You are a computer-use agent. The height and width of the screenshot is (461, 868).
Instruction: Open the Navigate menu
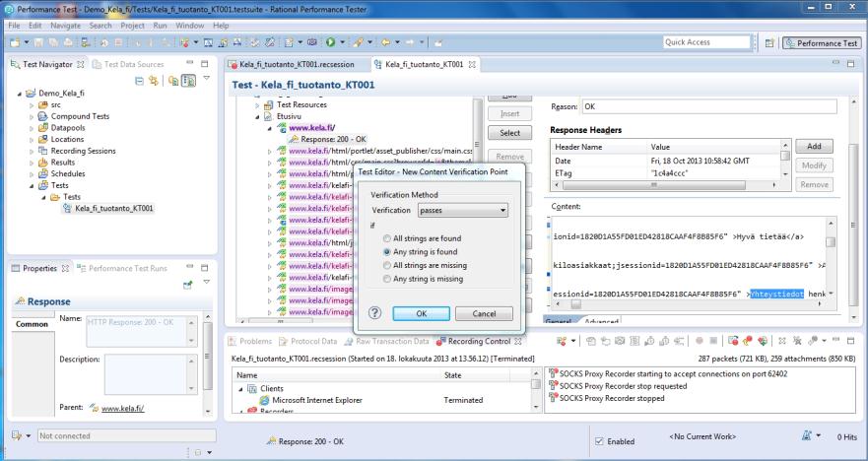(x=65, y=26)
